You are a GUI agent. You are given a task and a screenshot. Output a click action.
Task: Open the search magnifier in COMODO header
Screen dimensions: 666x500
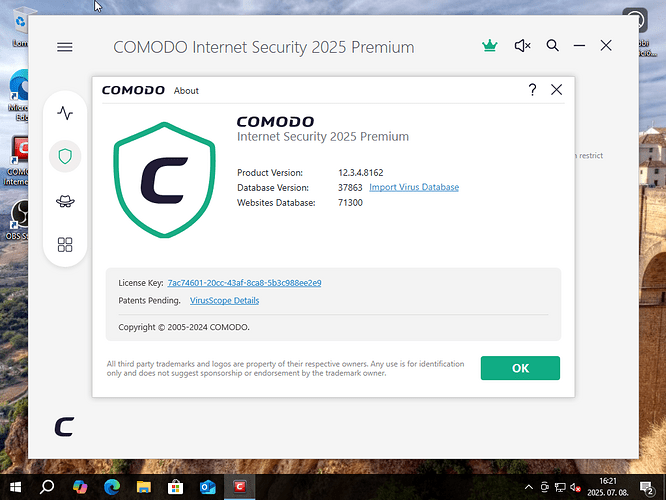[552, 45]
